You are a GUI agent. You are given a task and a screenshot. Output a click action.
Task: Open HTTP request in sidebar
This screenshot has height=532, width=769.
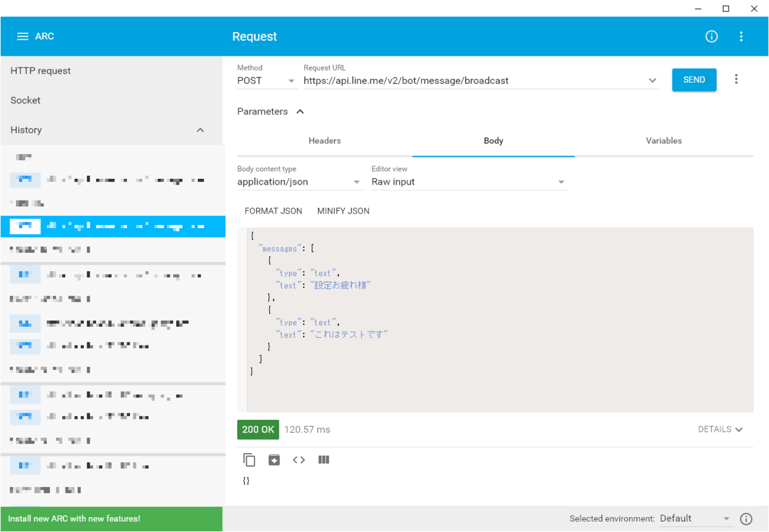(x=112, y=71)
